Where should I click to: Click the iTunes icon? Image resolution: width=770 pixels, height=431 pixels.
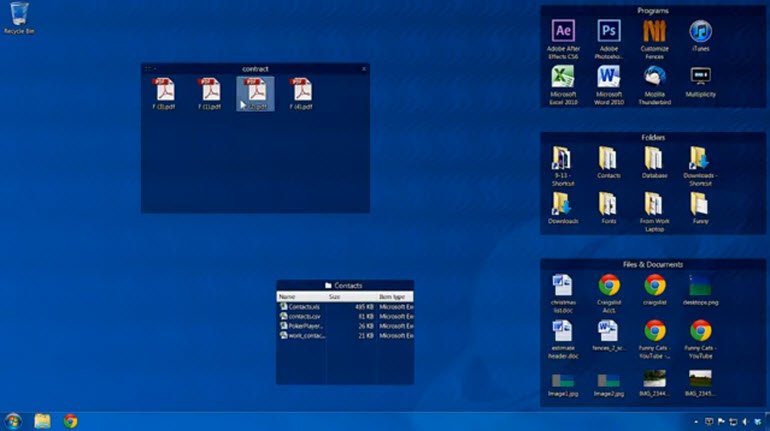(700, 32)
